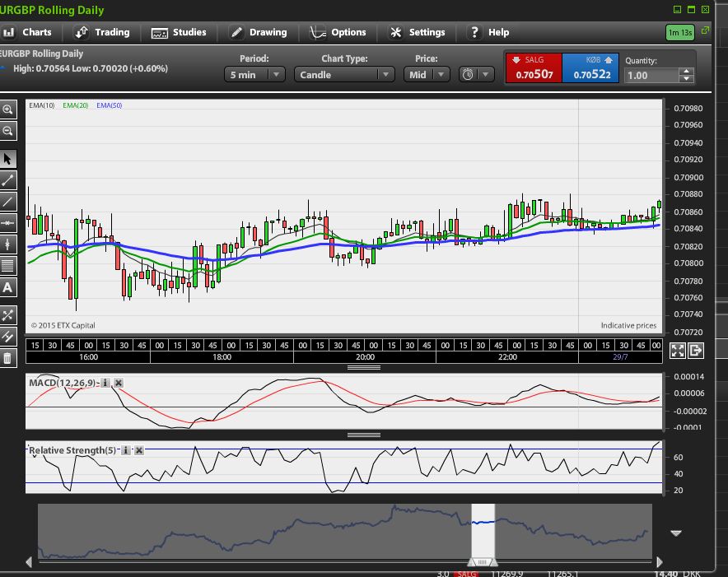728x577 pixels.
Task: Select the text annotation tool
Action: [x=8, y=287]
